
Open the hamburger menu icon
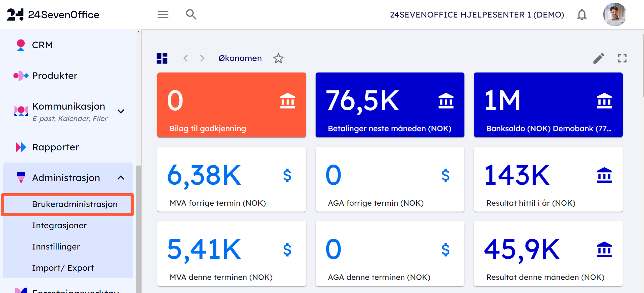tap(163, 14)
